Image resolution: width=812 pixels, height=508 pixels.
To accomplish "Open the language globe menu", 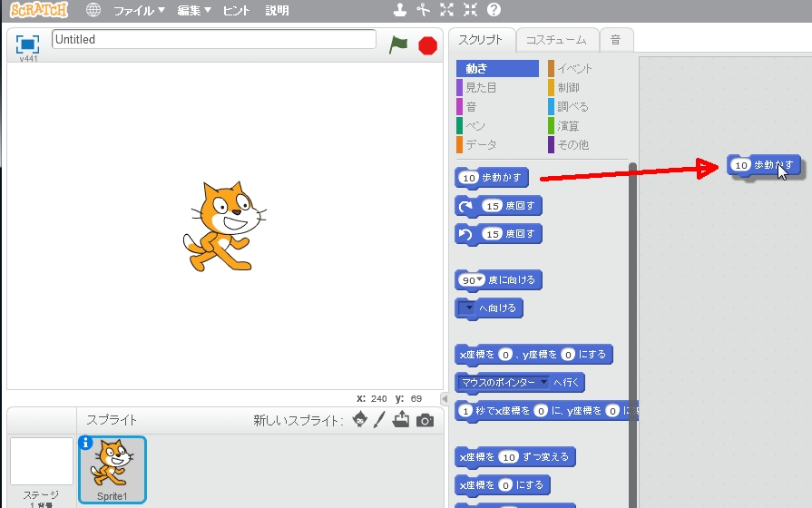I will pyautogui.click(x=93, y=10).
